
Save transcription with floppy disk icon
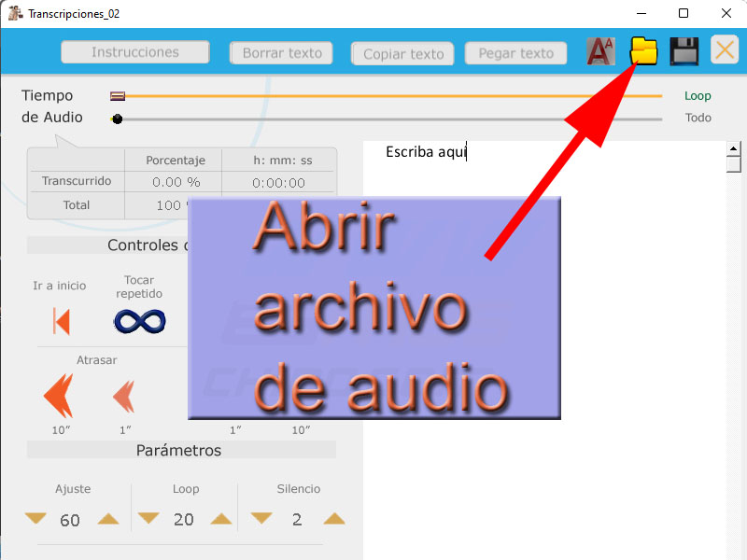click(684, 51)
